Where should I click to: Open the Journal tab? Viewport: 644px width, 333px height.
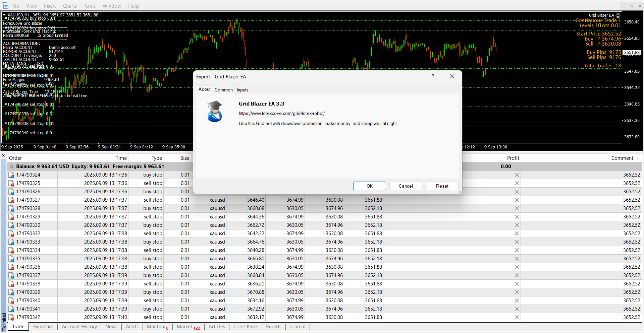coord(298,327)
